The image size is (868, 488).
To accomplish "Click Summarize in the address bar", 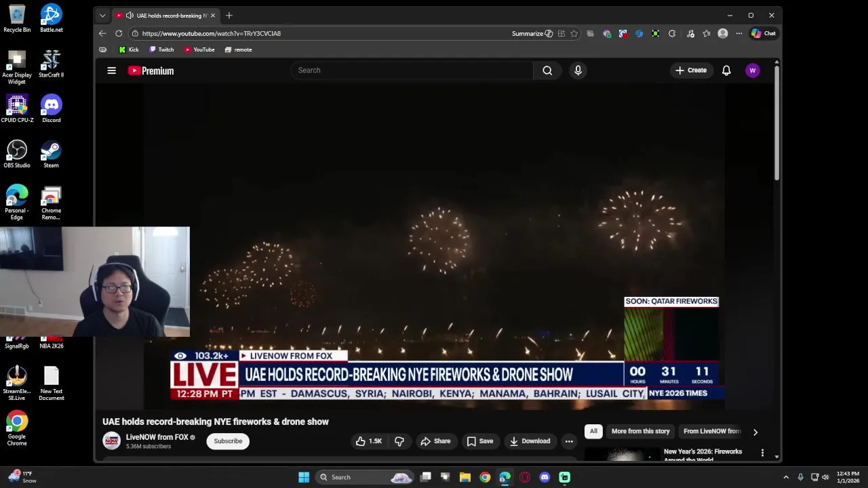I will tap(532, 33).
